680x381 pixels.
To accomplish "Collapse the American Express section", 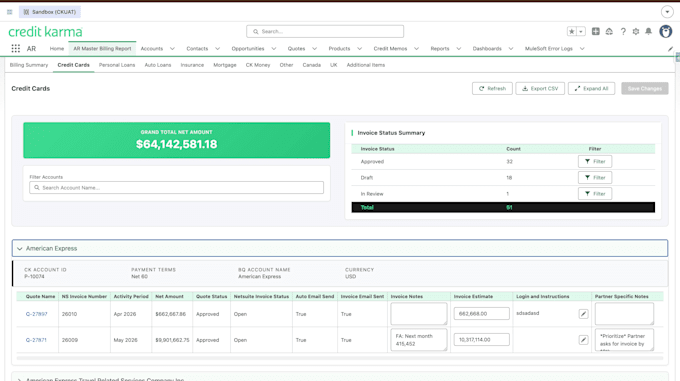I will pos(20,248).
